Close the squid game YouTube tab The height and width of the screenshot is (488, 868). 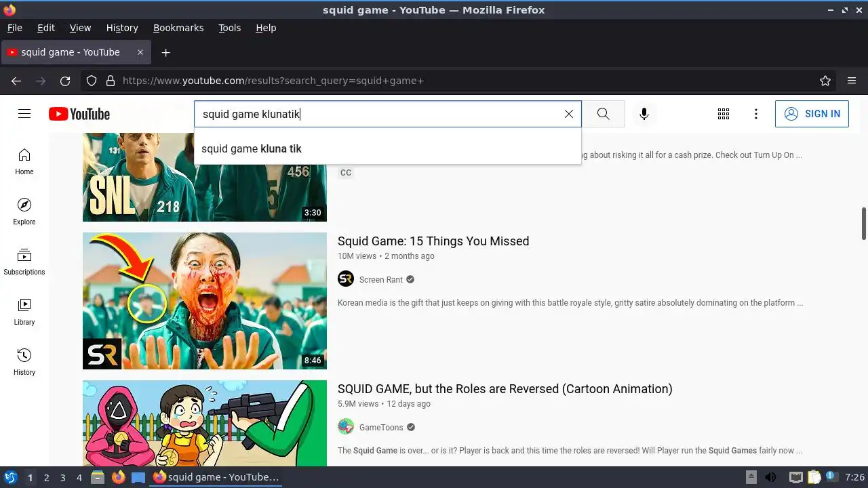(140, 52)
